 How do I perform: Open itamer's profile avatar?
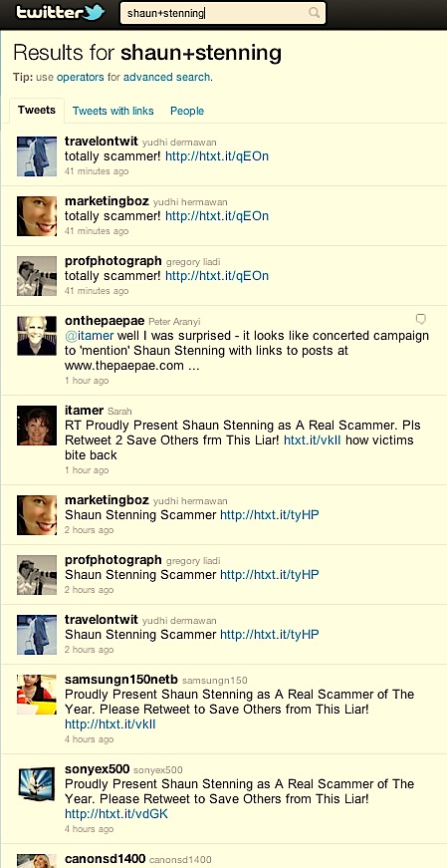coord(37,426)
